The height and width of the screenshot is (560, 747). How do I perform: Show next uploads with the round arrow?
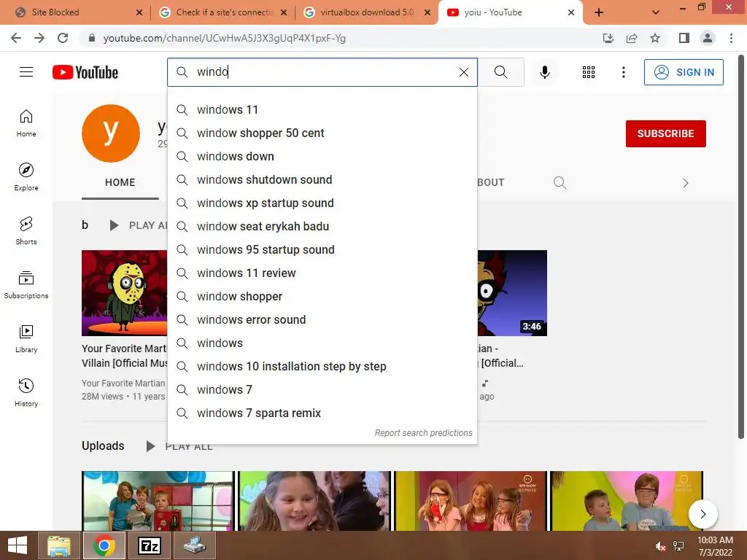703,514
